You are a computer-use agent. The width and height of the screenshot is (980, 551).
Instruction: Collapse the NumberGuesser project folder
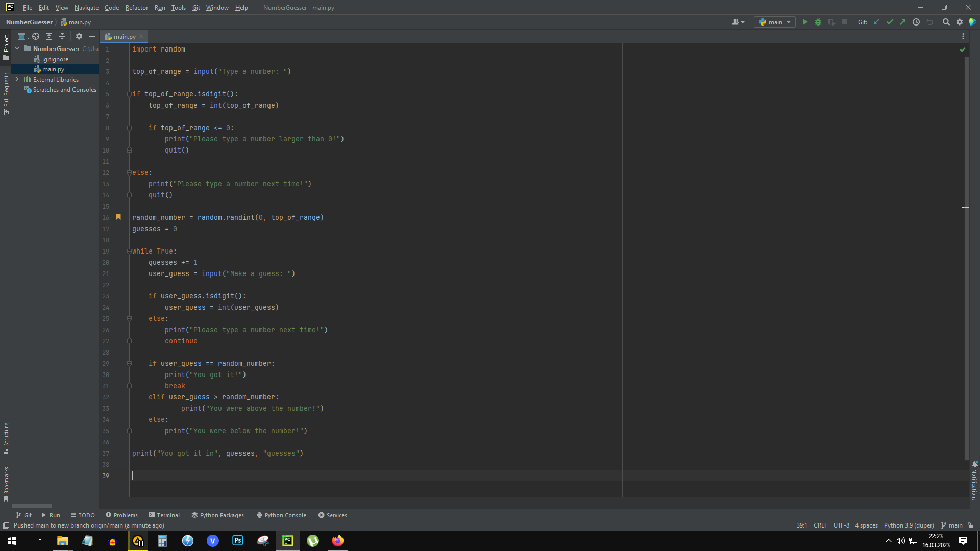(x=17, y=48)
